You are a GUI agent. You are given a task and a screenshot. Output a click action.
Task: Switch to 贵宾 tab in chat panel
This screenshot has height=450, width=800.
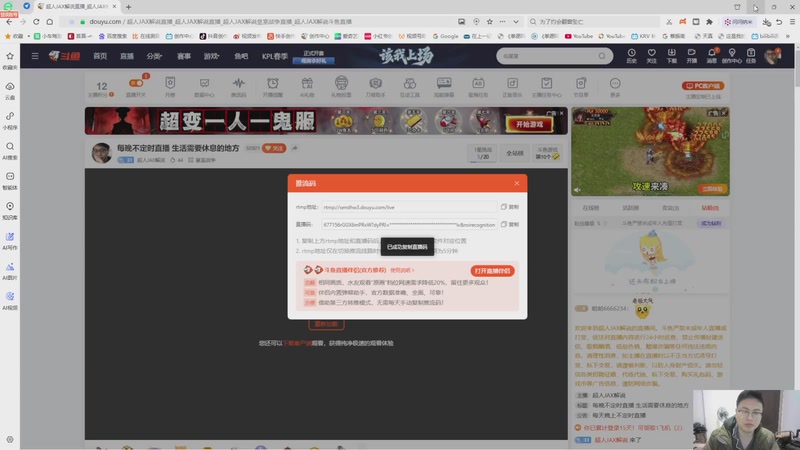(x=670, y=208)
